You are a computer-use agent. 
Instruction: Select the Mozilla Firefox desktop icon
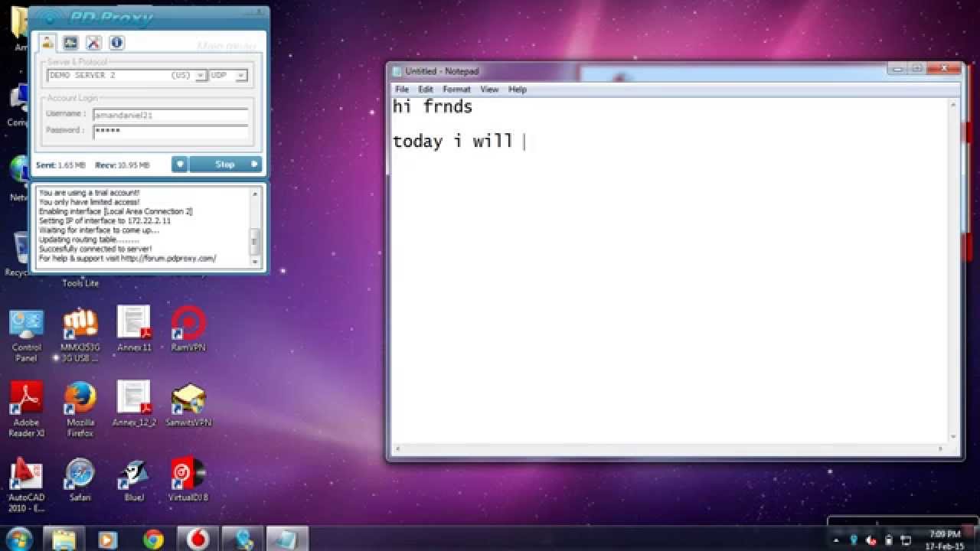[80, 409]
